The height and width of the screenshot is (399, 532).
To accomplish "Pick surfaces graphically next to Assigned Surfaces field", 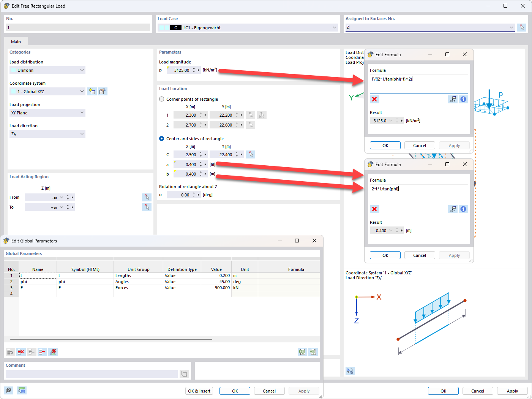I will coord(521,27).
